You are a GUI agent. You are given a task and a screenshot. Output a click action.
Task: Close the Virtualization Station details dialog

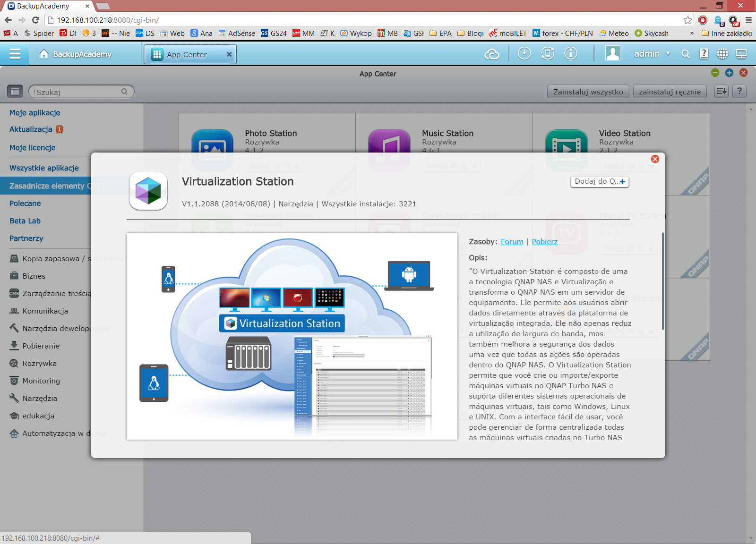pyautogui.click(x=655, y=159)
